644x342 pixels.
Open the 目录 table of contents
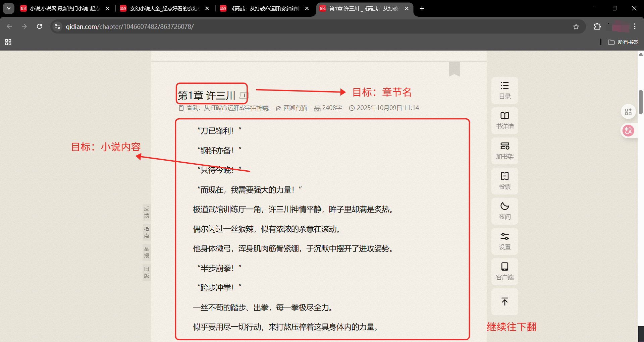point(504,91)
